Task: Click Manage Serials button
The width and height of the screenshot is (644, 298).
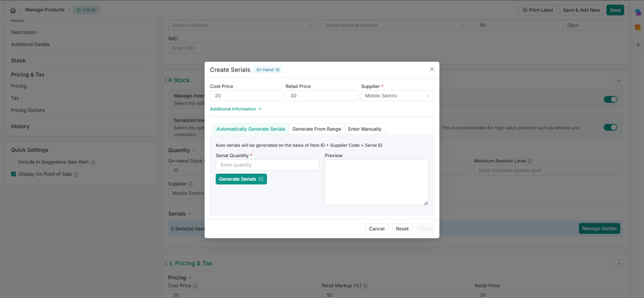Action: tap(599, 229)
